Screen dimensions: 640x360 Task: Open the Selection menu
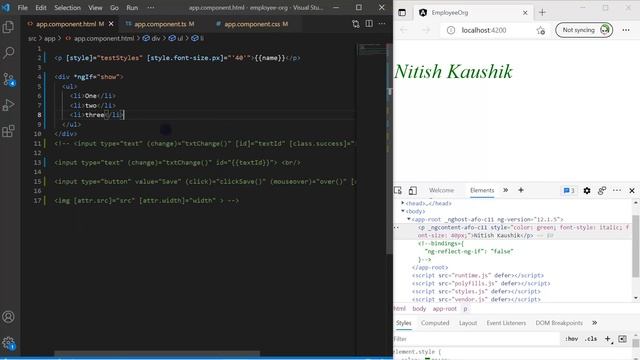pyautogui.click(x=67, y=7)
